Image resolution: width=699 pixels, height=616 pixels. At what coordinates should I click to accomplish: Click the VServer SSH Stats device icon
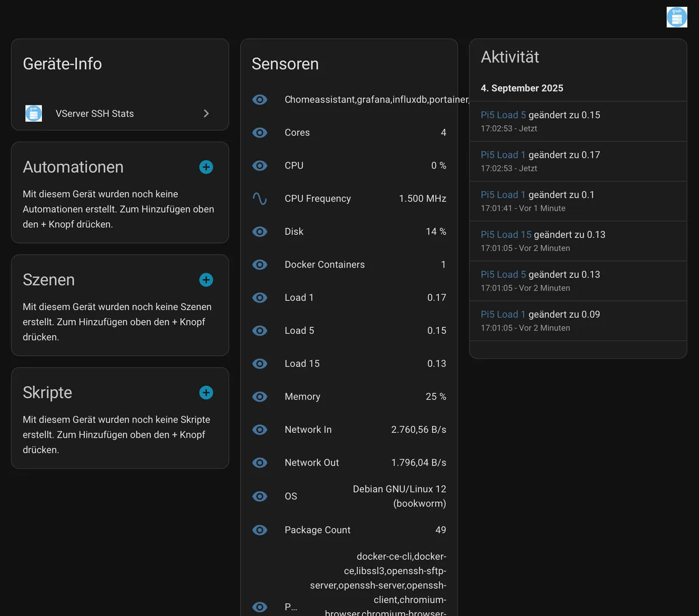coord(34,113)
